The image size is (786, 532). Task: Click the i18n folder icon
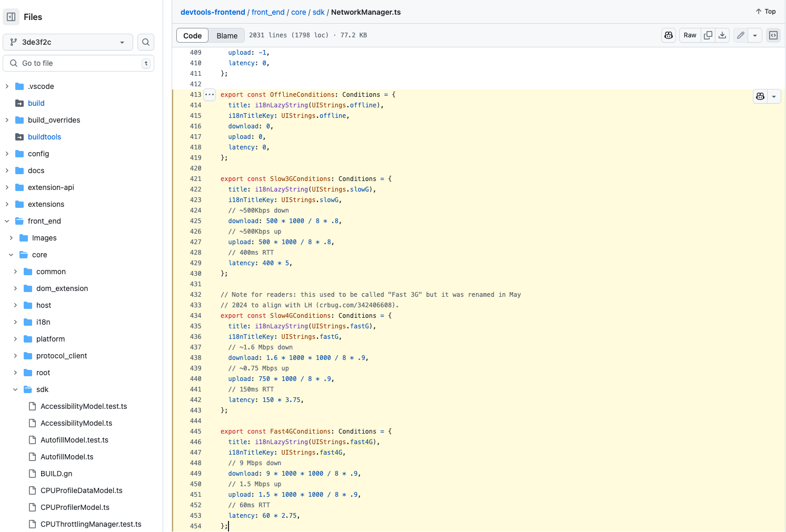(28, 322)
